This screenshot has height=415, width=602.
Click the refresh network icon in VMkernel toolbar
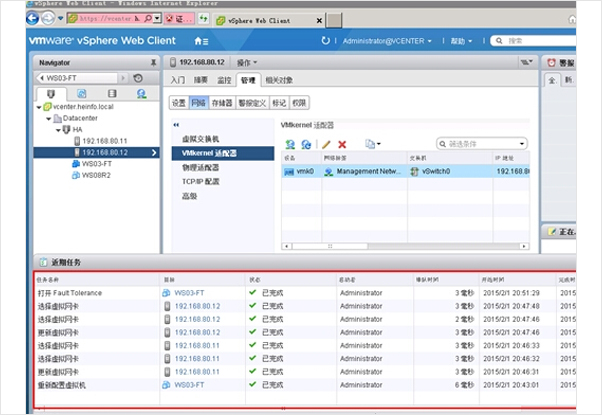click(x=306, y=144)
